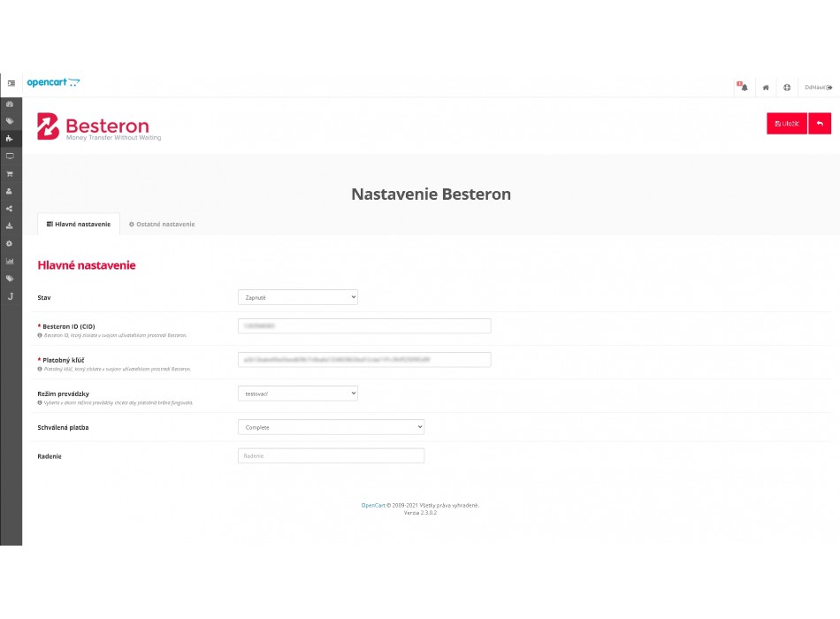Click the red back arrow button
The height and width of the screenshot is (619, 840).
tap(820, 123)
